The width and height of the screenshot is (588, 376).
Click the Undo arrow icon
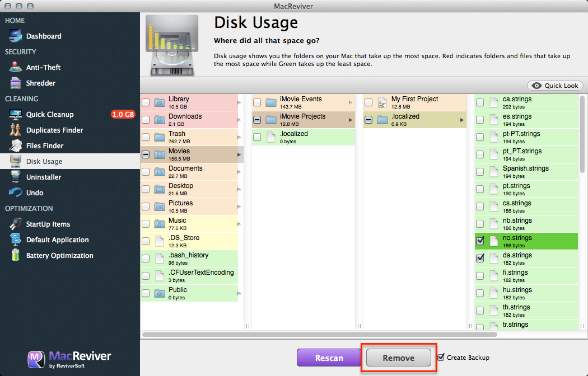(x=16, y=192)
